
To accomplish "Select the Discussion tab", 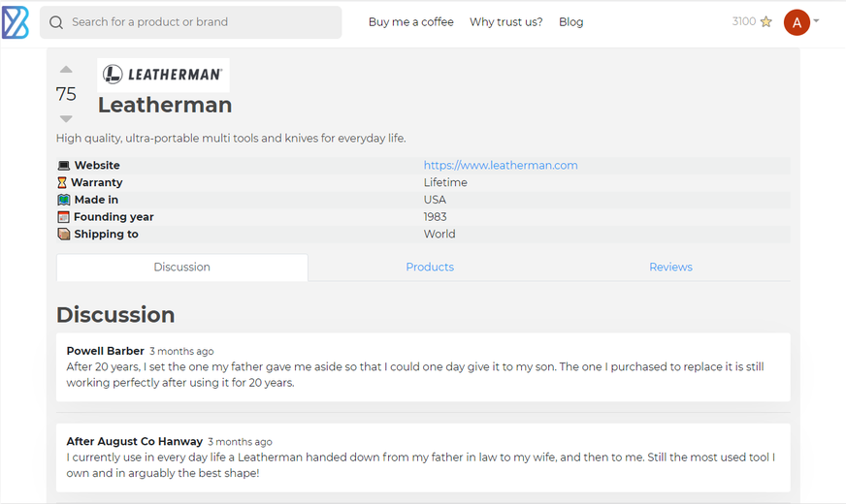I will [x=182, y=268].
